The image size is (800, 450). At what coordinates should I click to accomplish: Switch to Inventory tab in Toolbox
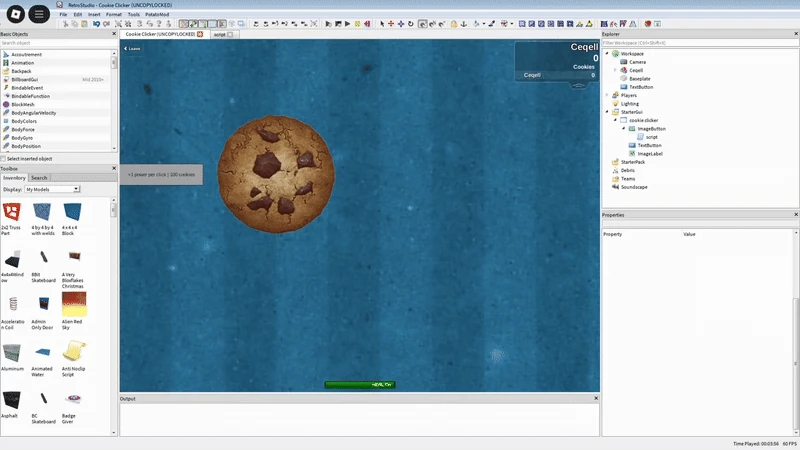(x=14, y=178)
